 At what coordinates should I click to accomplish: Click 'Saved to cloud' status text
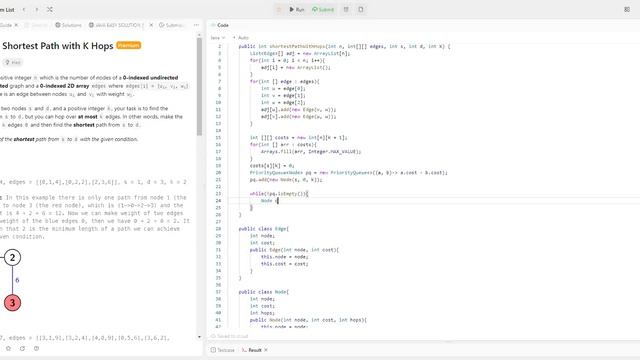click(x=229, y=336)
